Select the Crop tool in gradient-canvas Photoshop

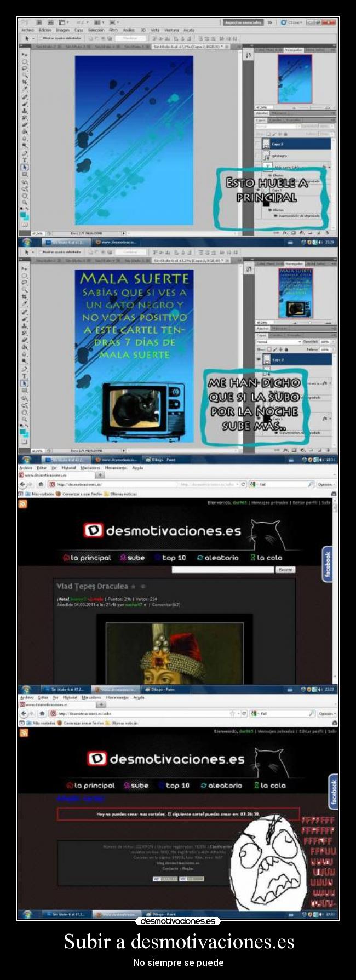[x=25, y=82]
